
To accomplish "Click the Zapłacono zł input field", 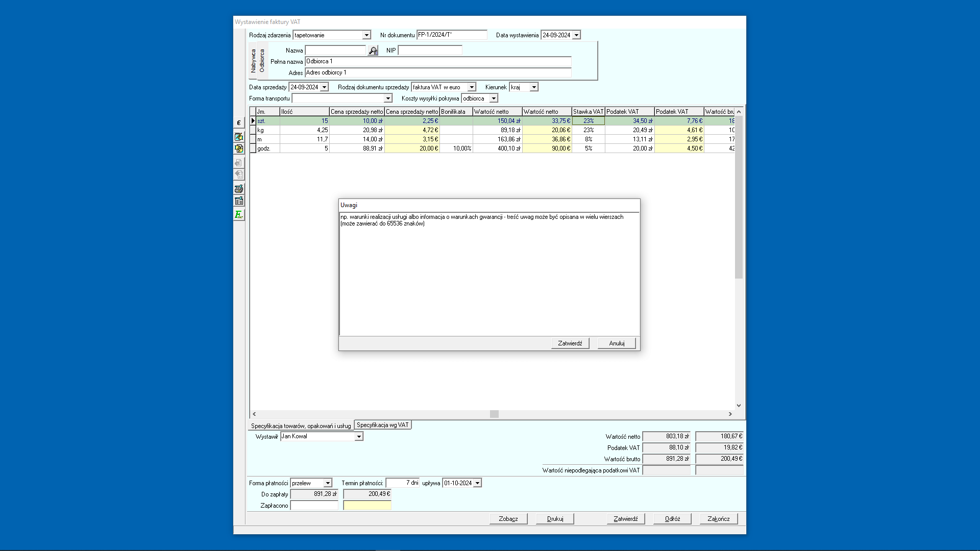I will click(x=314, y=506).
